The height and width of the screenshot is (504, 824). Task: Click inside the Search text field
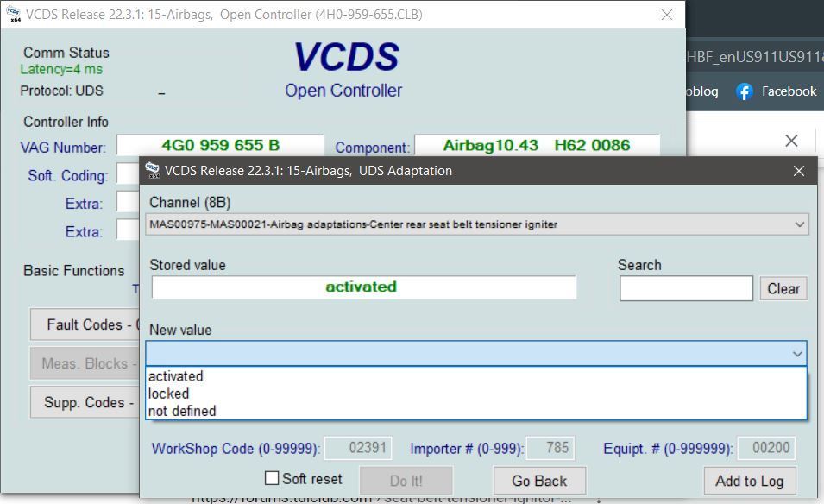pos(685,287)
